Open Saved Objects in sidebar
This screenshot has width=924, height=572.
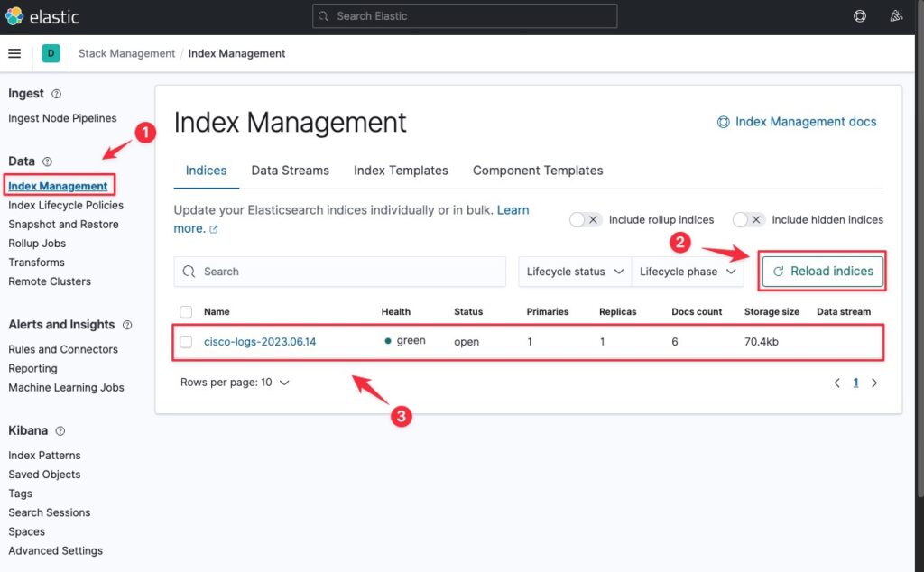pyautogui.click(x=44, y=475)
